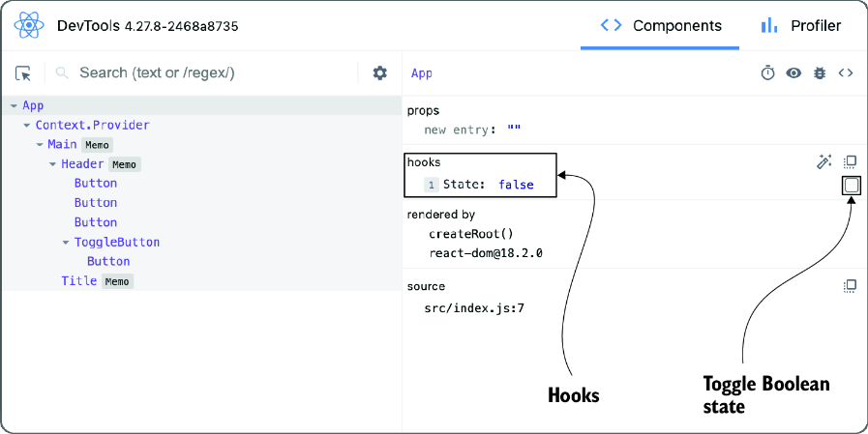
Task: Collapse the ToggleButton node arrow
Action: 66,243
